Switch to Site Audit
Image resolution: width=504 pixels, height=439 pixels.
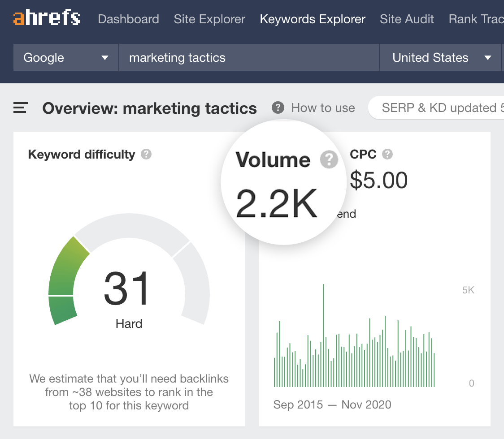pyautogui.click(x=407, y=19)
